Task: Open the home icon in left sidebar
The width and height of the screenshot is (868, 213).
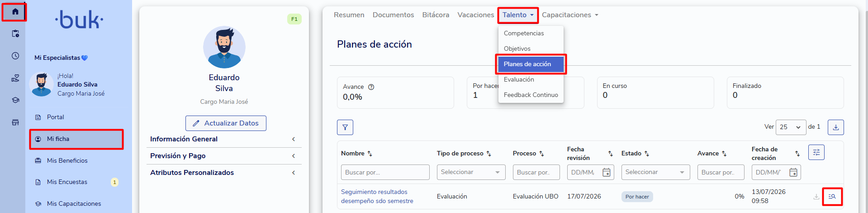Action: [15, 11]
